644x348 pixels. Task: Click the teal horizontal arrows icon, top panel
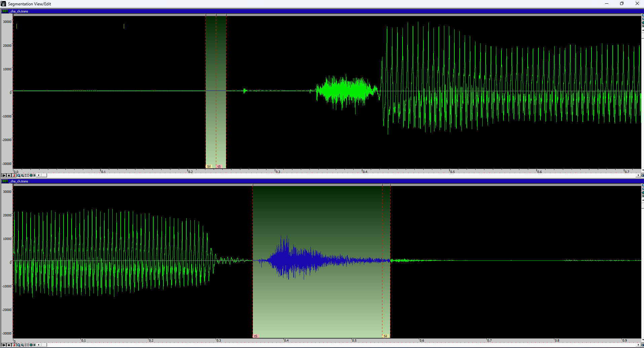tap(32, 175)
